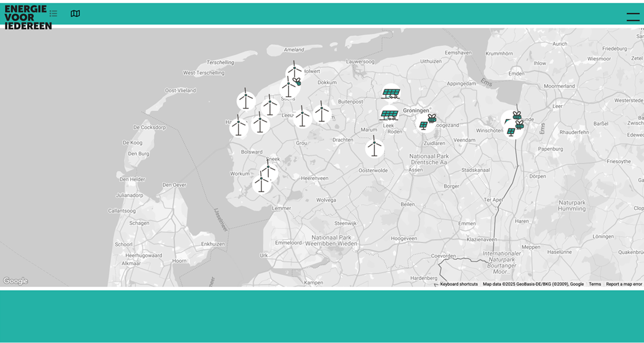
Task: Open the map Terms link
Action: click(x=595, y=284)
